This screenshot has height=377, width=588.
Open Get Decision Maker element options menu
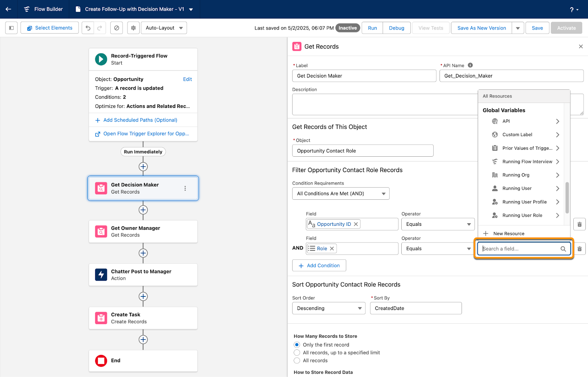185,188
